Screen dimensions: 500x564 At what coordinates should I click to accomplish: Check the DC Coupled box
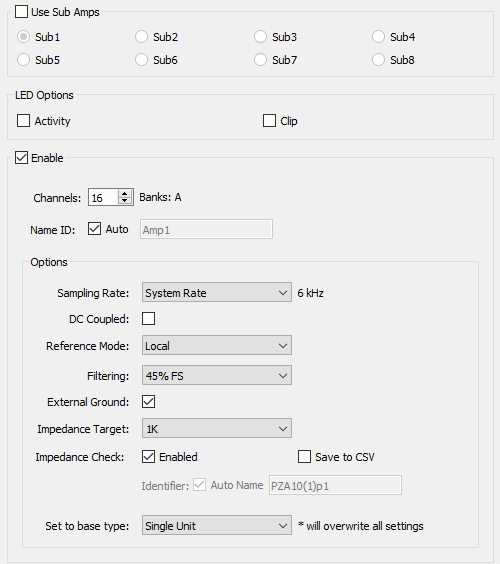[149, 319]
